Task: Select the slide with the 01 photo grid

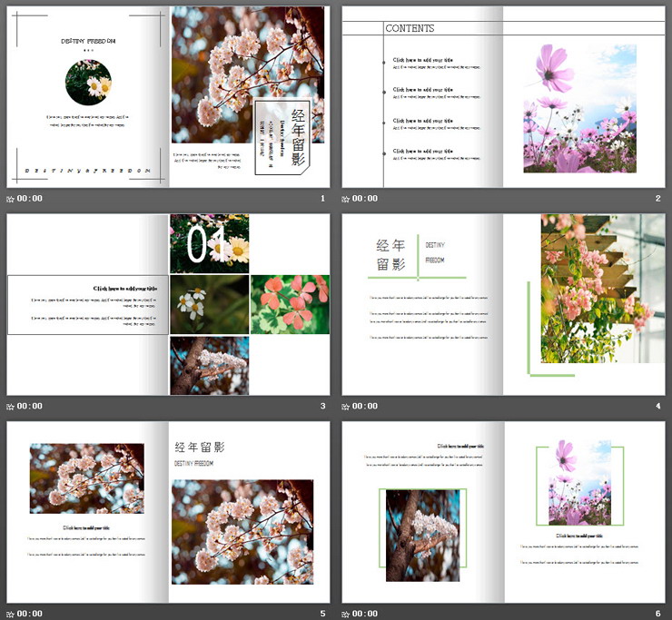Action: (x=168, y=304)
